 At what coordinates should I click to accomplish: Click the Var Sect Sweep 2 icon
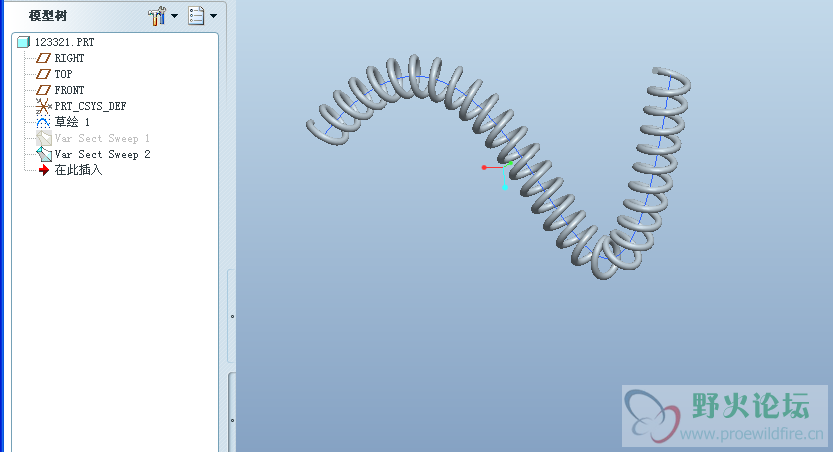(x=43, y=155)
